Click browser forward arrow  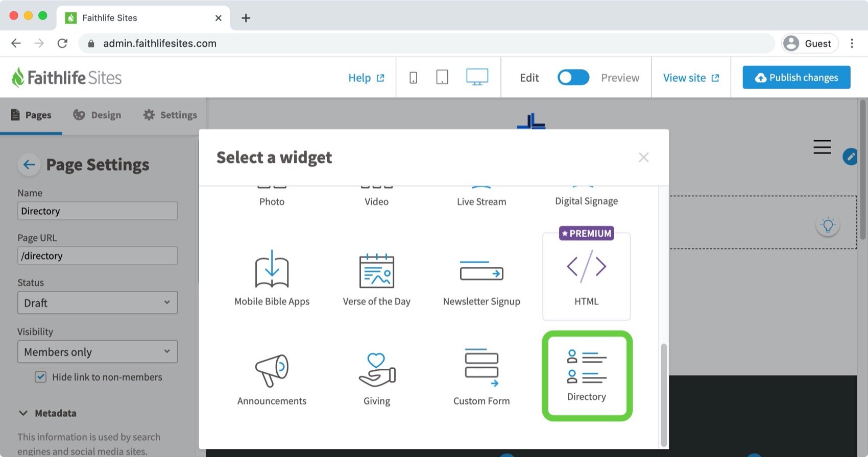pos(39,43)
